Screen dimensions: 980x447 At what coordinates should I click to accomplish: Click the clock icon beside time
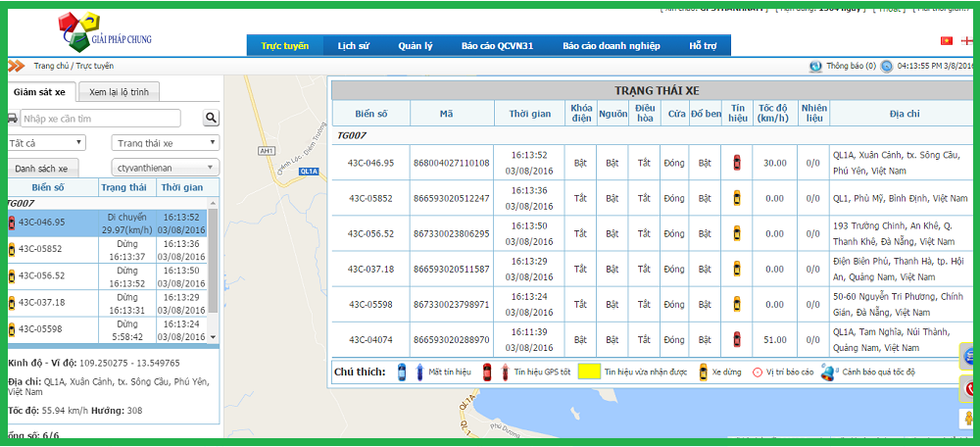[886, 66]
